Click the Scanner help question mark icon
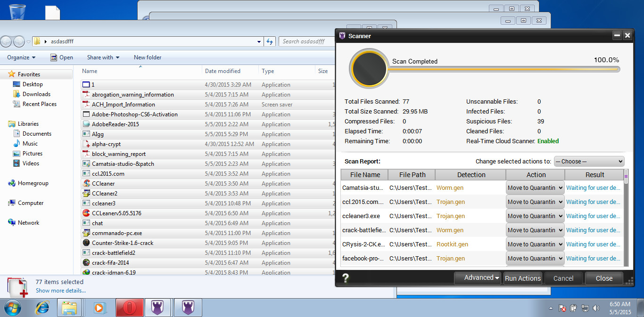The width and height of the screenshot is (644, 317). [x=345, y=278]
